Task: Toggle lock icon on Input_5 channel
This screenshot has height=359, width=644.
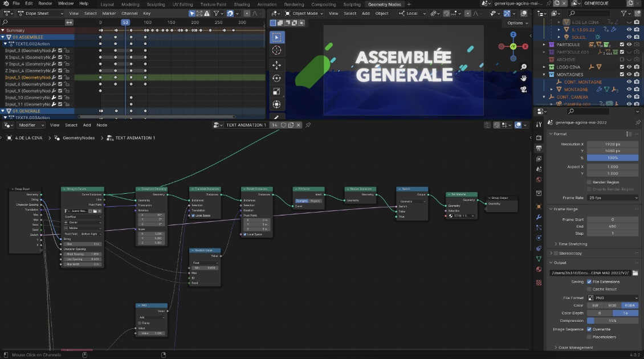Action: [67, 77]
